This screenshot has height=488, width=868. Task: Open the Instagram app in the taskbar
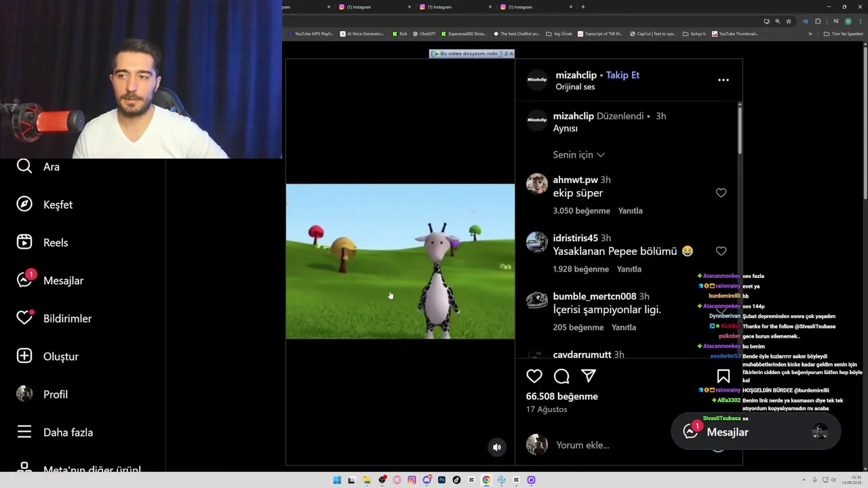coord(412,480)
